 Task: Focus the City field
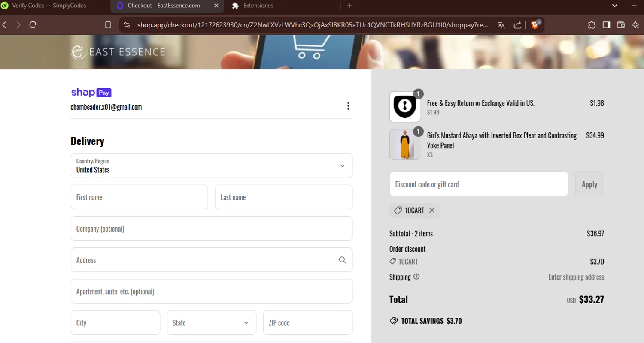pos(115,322)
